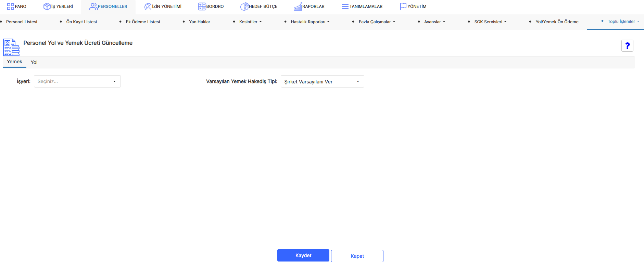
Task: Open the TANIMLAMALAR list icon
Action: [345, 6]
